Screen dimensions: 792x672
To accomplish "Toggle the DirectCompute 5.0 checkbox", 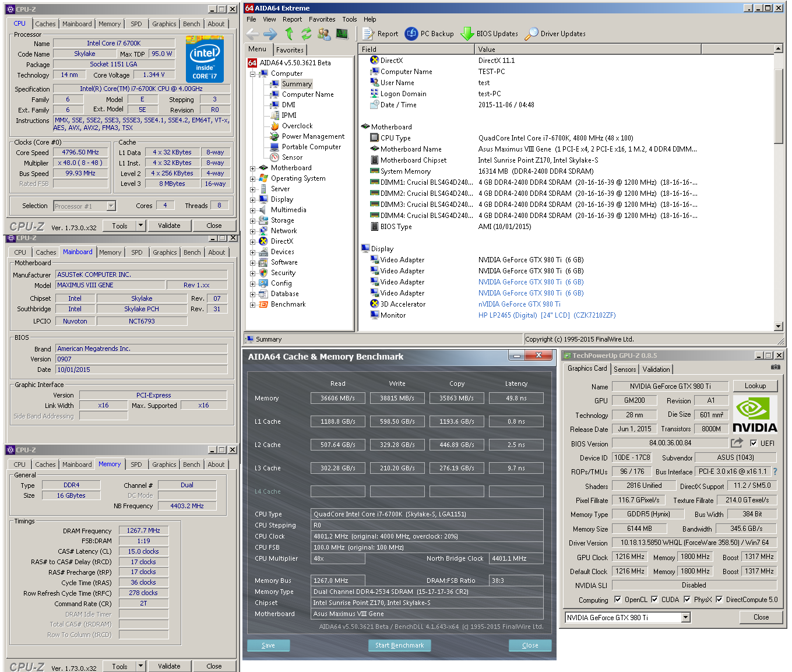I will tap(719, 599).
